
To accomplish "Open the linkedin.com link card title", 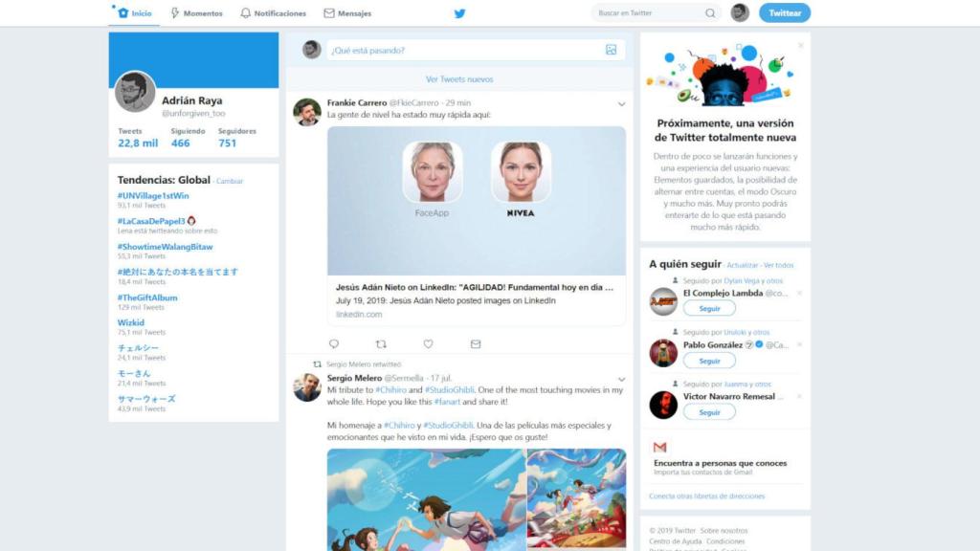I will 475,287.
